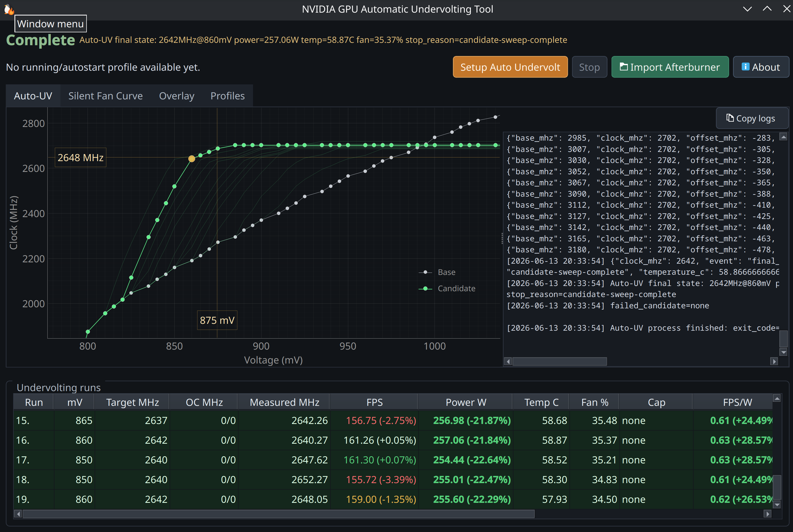This screenshot has width=793, height=532.
Task: Select the run number cell "18."
Action: pyautogui.click(x=33, y=480)
